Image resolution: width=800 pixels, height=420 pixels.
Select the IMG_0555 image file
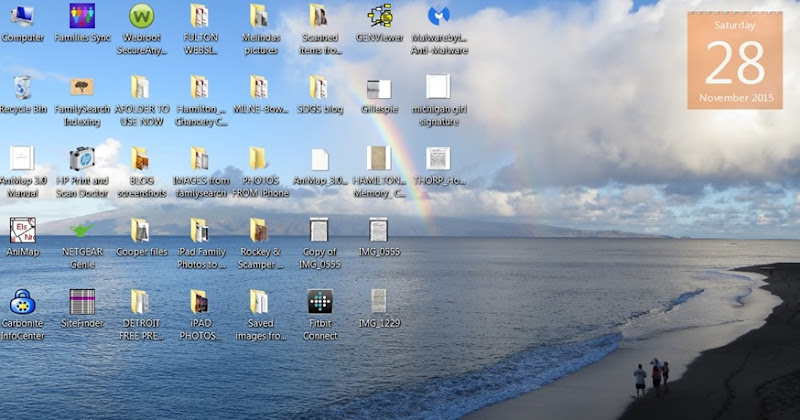coord(380,237)
